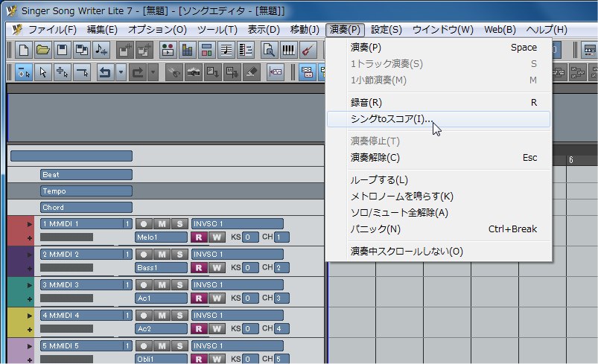Open the score editor note icon
Screen dimensions: 598x364
226,50
